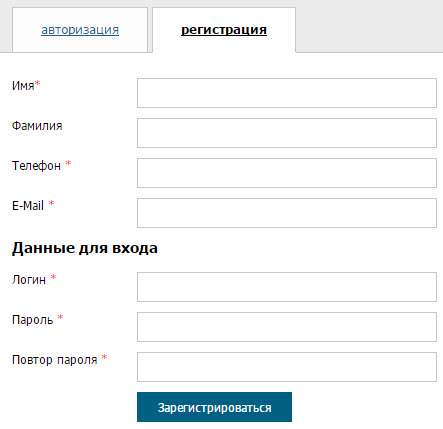Viewport: 443px width, 429px height.
Task: Click the red asterisk beside Телефон
Action: pyautogui.click(x=68, y=163)
